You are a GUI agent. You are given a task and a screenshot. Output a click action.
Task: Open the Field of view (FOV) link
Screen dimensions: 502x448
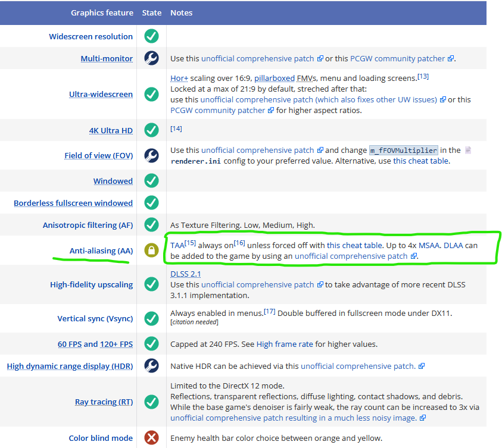[x=99, y=156]
